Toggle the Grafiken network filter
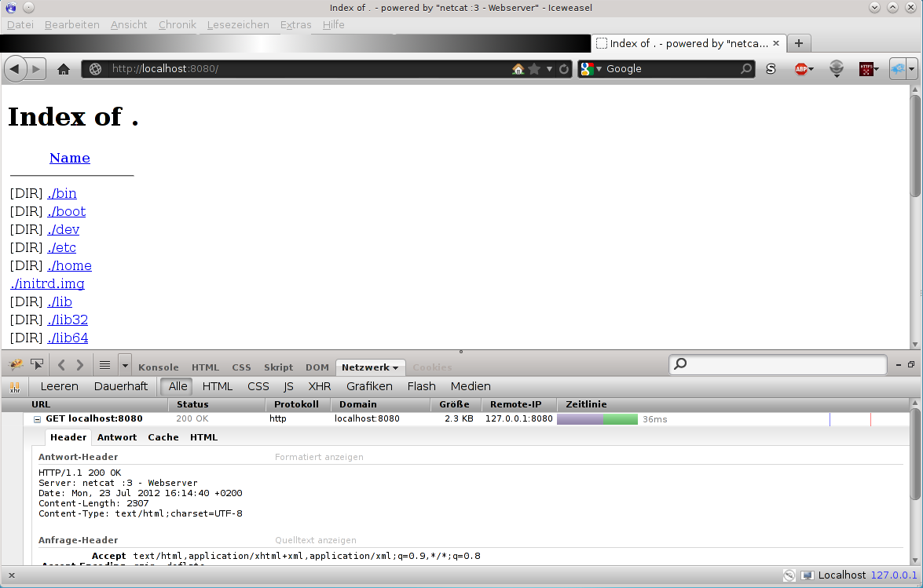 click(x=369, y=386)
